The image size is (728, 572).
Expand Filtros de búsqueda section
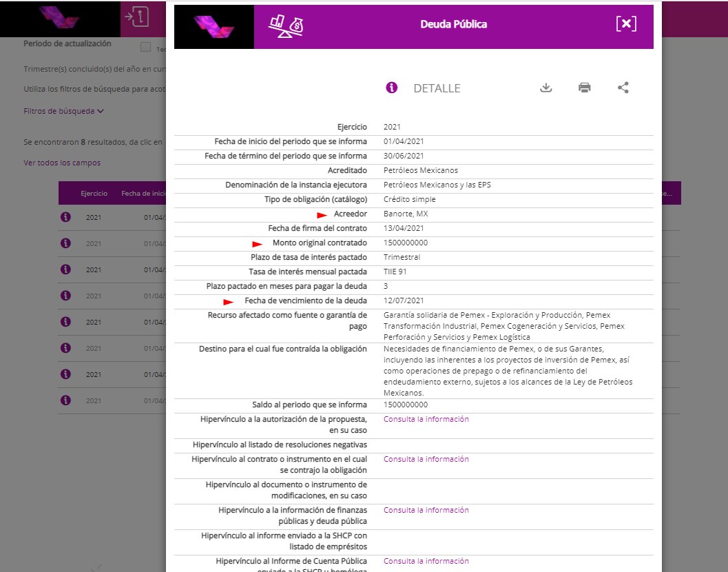[63, 111]
